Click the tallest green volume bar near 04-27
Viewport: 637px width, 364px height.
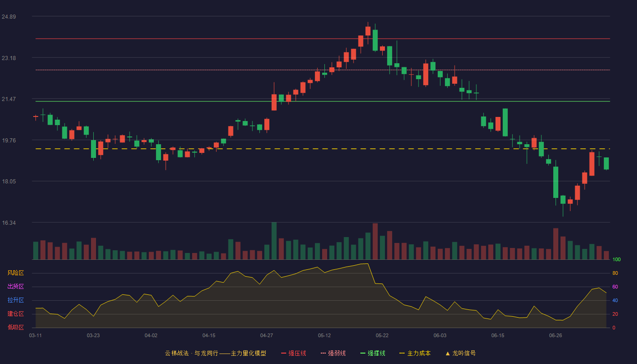point(274,241)
